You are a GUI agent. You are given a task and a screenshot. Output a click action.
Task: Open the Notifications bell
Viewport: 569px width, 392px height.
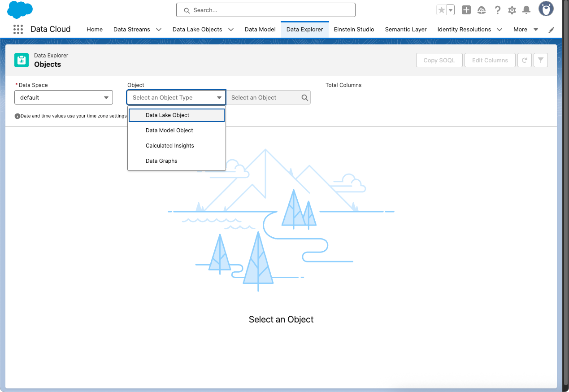527,10
